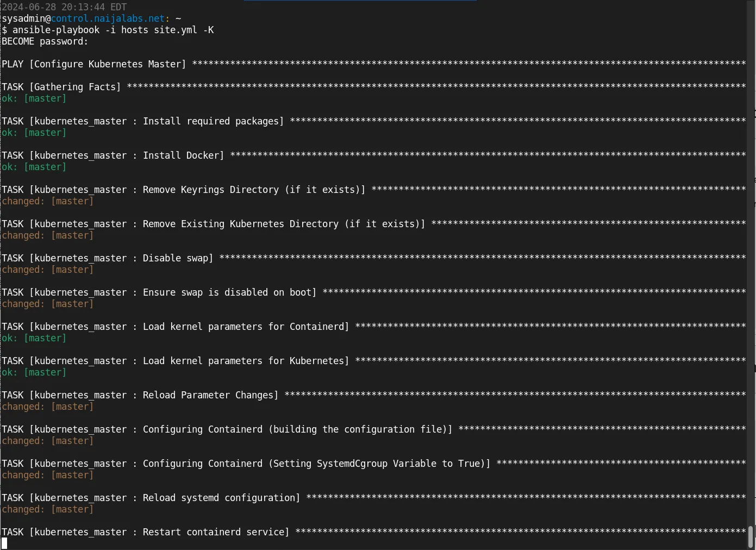Click the terminal vertical scrollbar thumb
The height and width of the screenshot is (550, 756).
[x=751, y=537]
